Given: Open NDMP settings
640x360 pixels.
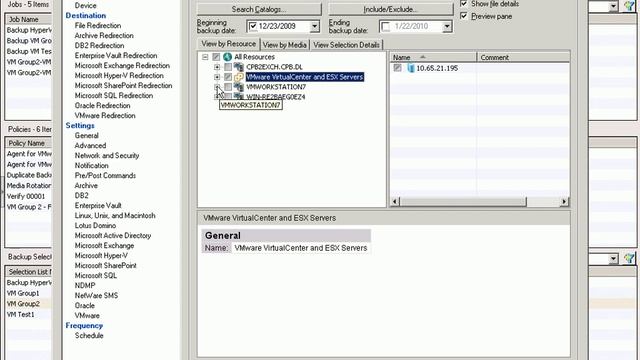Looking at the screenshot, I should pos(85,285).
